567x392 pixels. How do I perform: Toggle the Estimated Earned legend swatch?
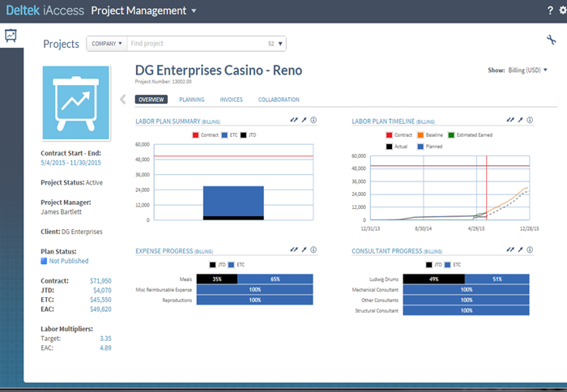[x=451, y=135]
